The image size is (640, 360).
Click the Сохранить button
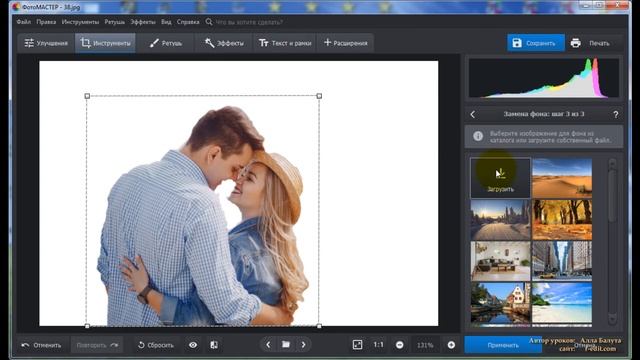(536, 43)
